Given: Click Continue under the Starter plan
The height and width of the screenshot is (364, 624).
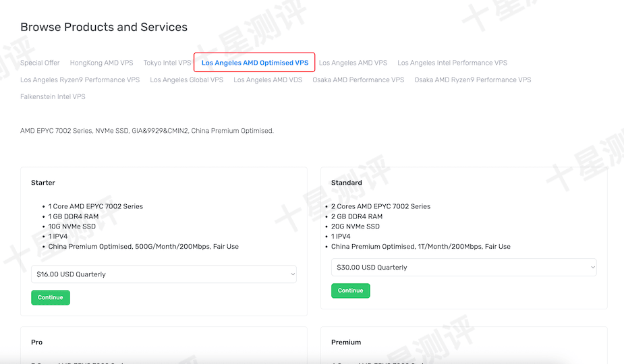Looking at the screenshot, I should [50, 297].
